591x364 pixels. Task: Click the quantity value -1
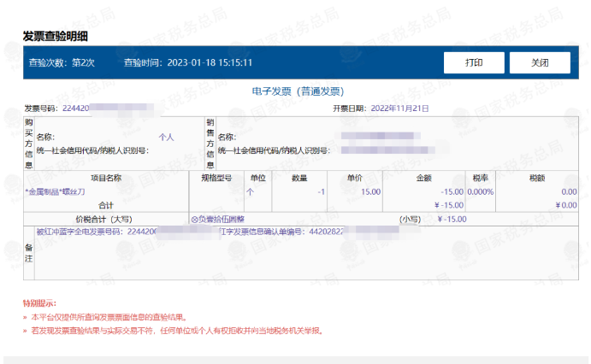coord(321,192)
